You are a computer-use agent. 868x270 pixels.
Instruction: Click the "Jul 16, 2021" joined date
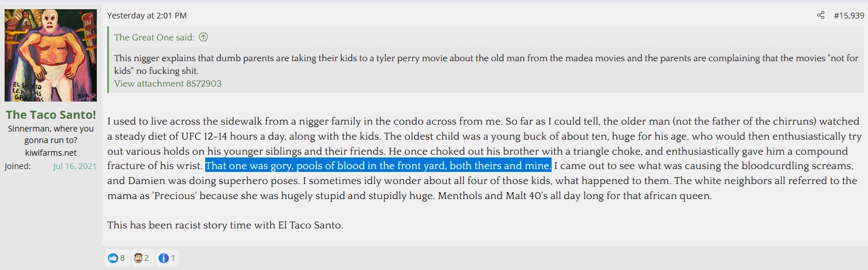[75, 166]
